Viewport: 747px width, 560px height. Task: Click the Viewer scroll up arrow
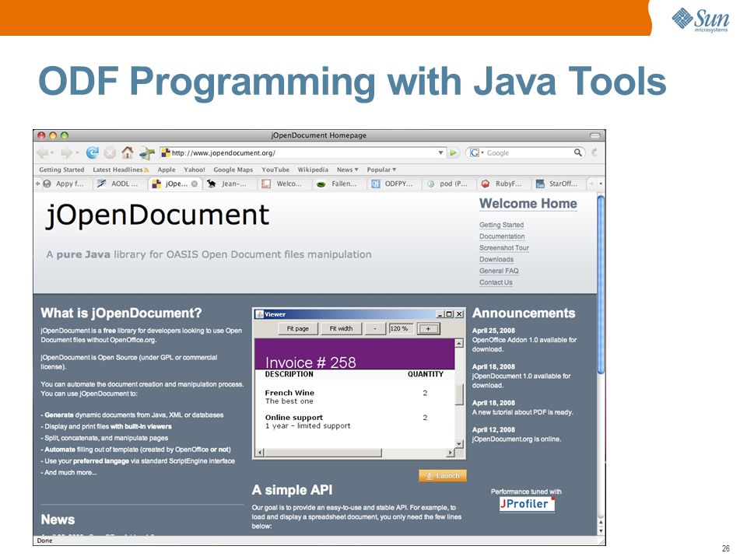click(x=459, y=343)
